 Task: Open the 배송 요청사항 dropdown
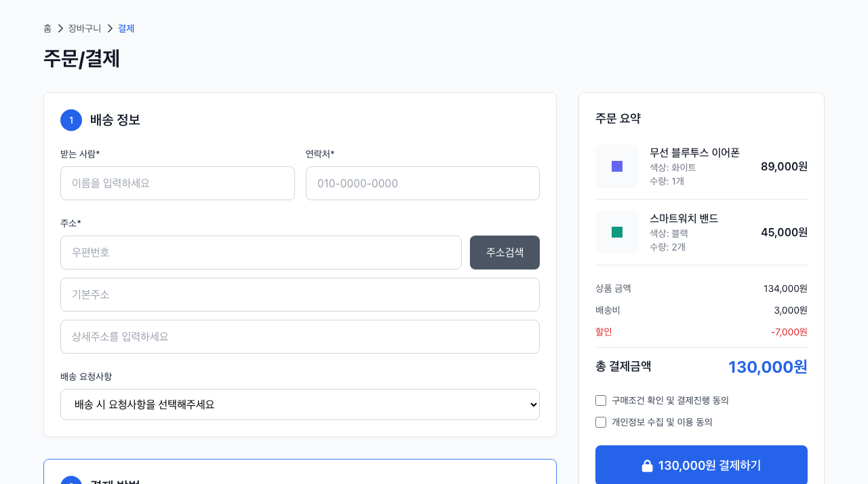tap(300, 405)
